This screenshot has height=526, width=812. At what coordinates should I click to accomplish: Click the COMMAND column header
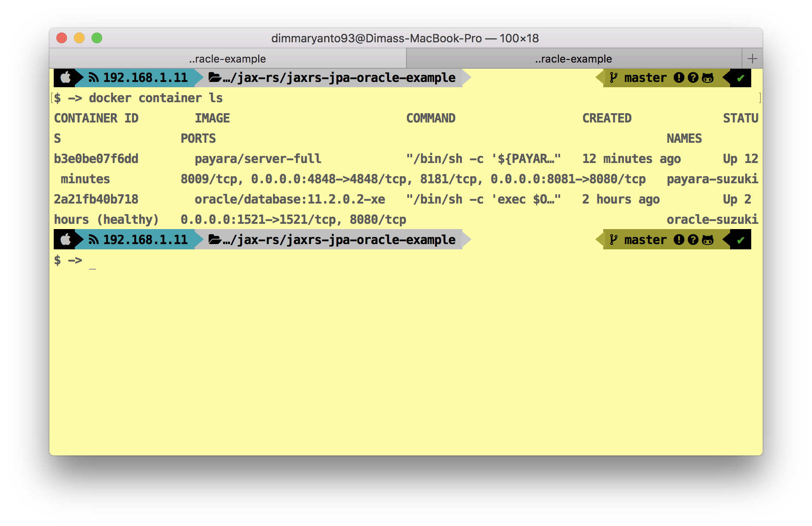[x=431, y=119]
